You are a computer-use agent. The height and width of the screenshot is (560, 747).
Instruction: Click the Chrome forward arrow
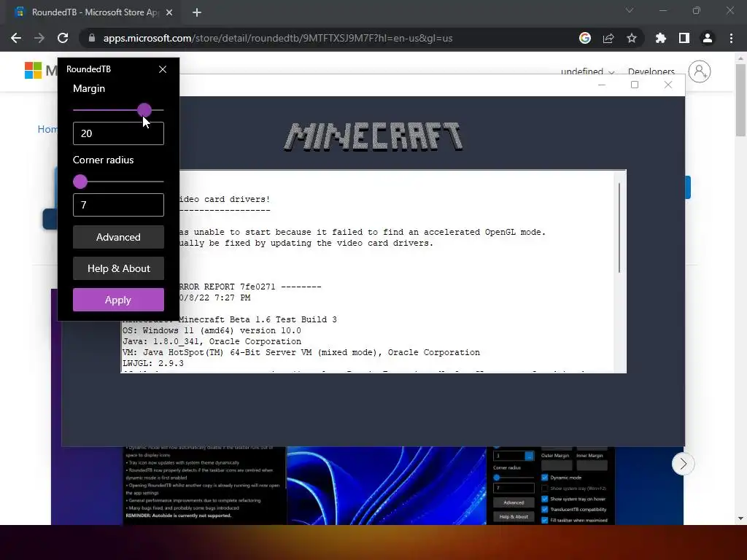point(39,38)
